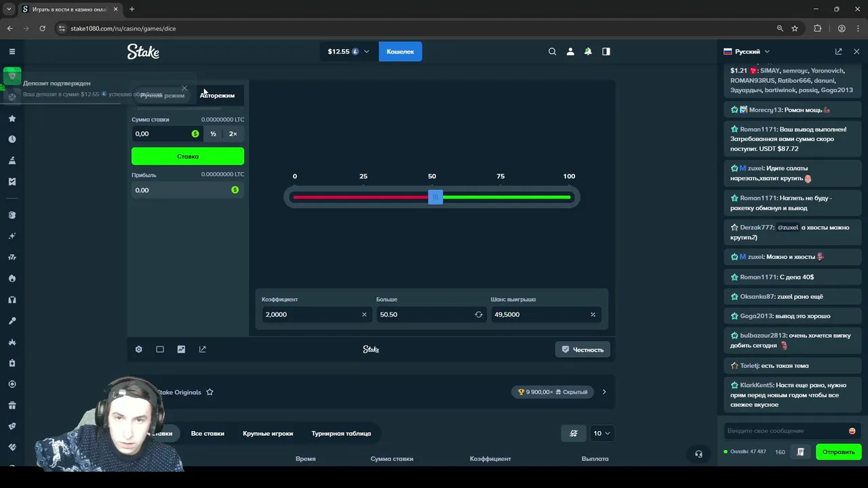This screenshot has width=868, height=488.
Task: Open the Честность fairness button
Action: click(583, 349)
